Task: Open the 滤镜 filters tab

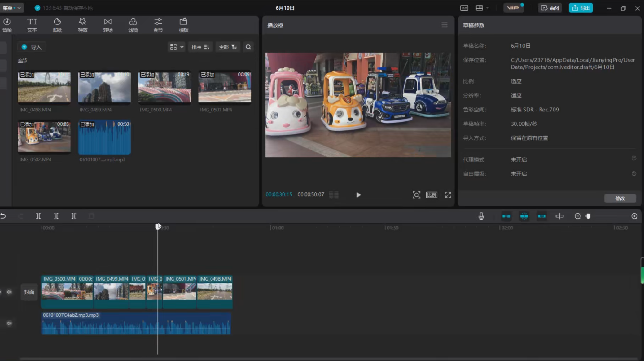Action: 133,25
